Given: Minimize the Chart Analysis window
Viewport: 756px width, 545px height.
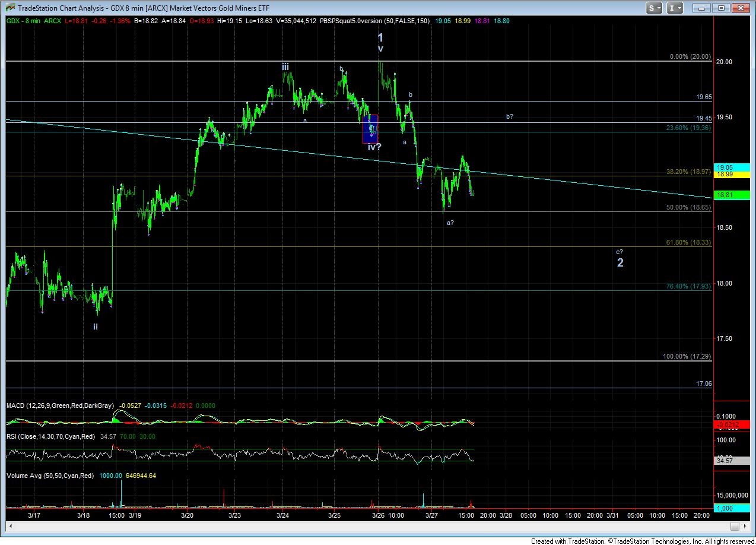Looking at the screenshot, I should pos(704,8).
